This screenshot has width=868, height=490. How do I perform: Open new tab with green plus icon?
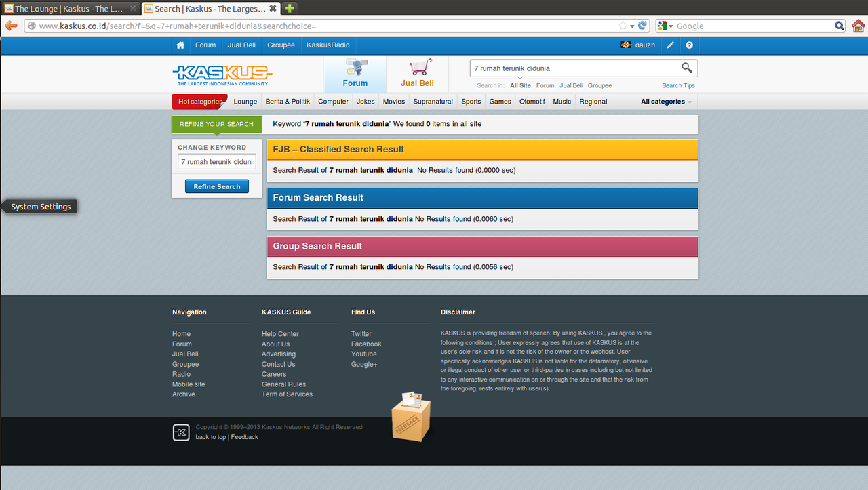pos(290,9)
